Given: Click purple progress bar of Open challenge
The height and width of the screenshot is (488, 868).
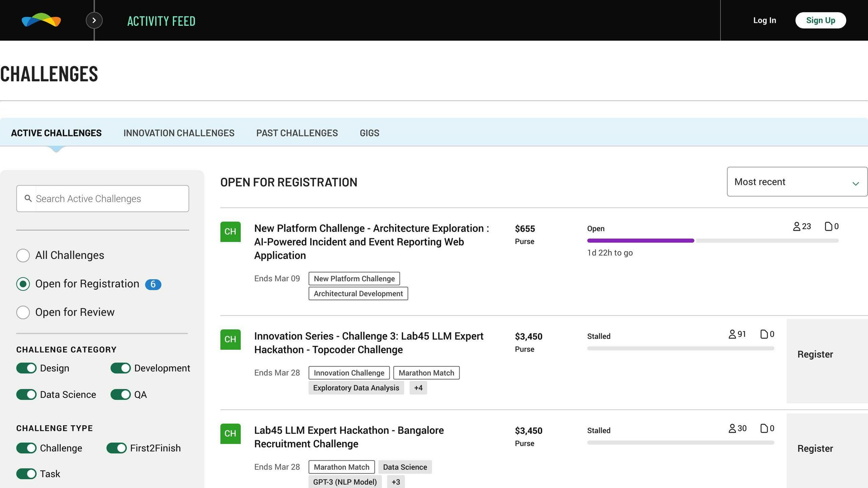Looking at the screenshot, I should 640,241.
